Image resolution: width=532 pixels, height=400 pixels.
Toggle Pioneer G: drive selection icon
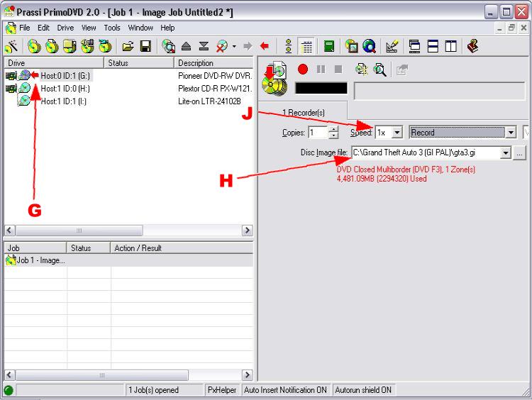(x=24, y=75)
